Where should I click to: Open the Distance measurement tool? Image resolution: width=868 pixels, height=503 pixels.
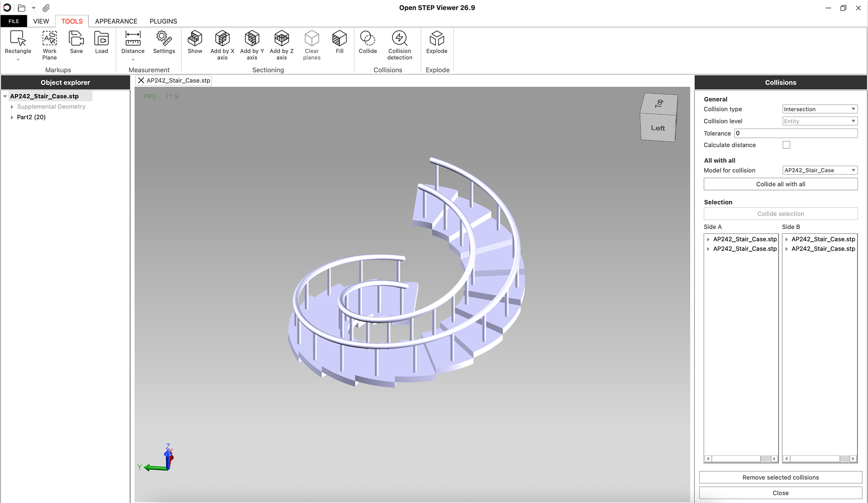coord(133,39)
